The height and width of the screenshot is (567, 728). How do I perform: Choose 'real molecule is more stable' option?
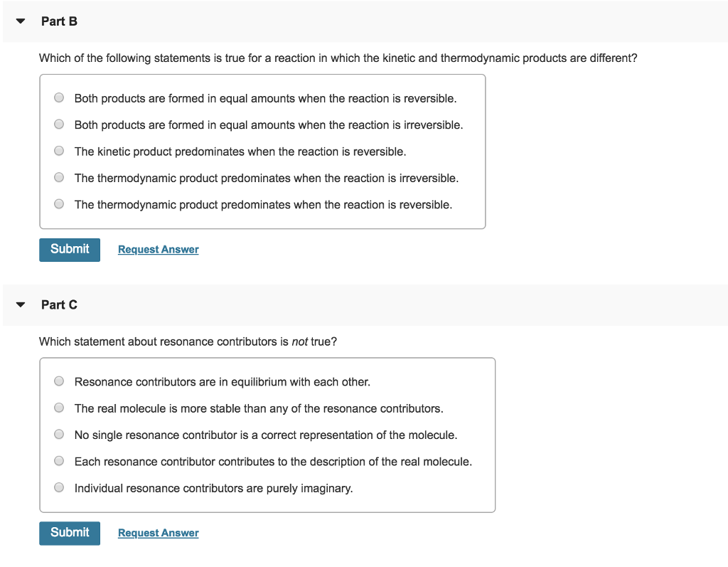point(59,408)
